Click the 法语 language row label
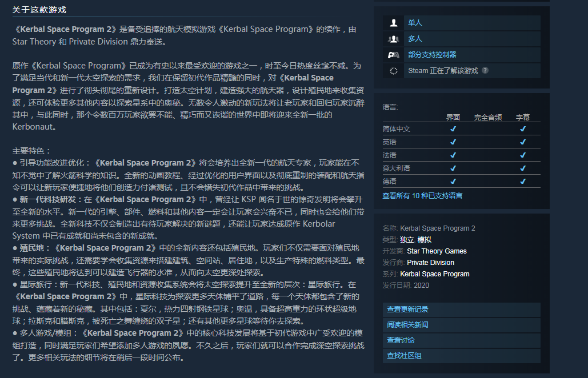The height and width of the screenshot is (378, 588). [389, 155]
